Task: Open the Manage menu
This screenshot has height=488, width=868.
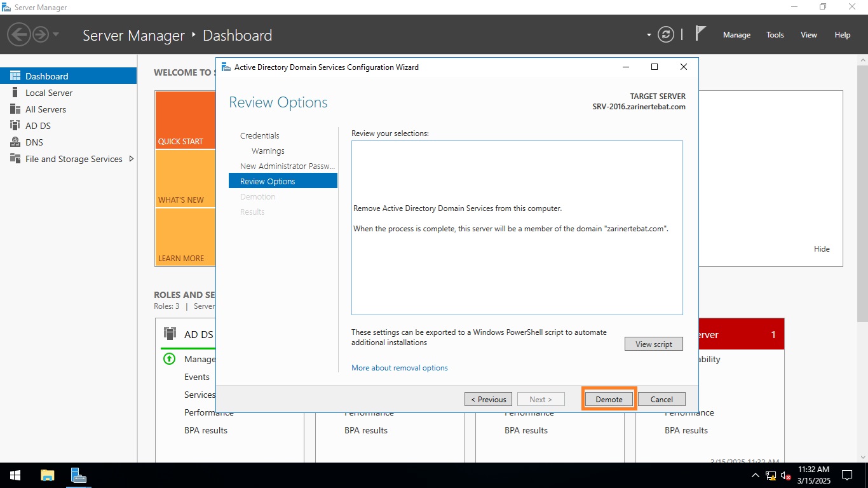Action: 736,35
